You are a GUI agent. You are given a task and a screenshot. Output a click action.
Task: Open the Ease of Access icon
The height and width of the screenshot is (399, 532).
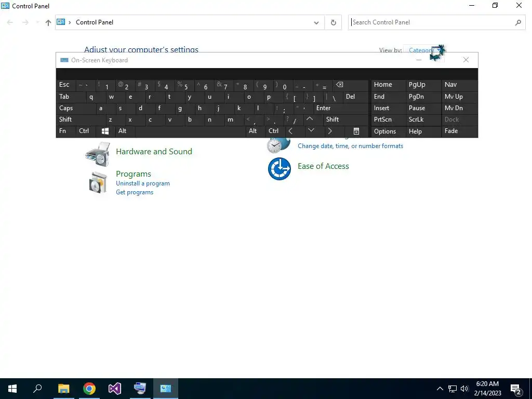click(x=279, y=169)
